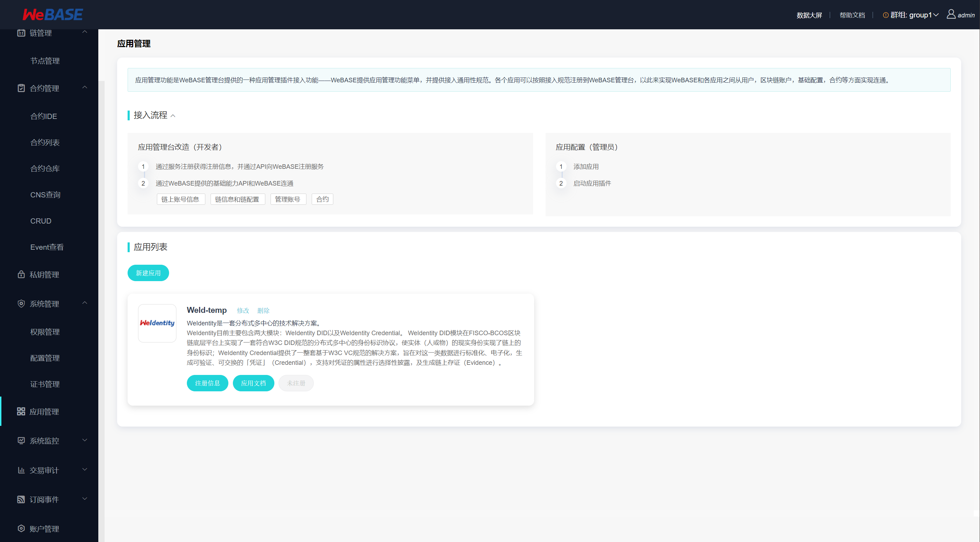This screenshot has width=980, height=542.
Task: Click 修改 link next to Weld-temp
Action: tap(243, 310)
